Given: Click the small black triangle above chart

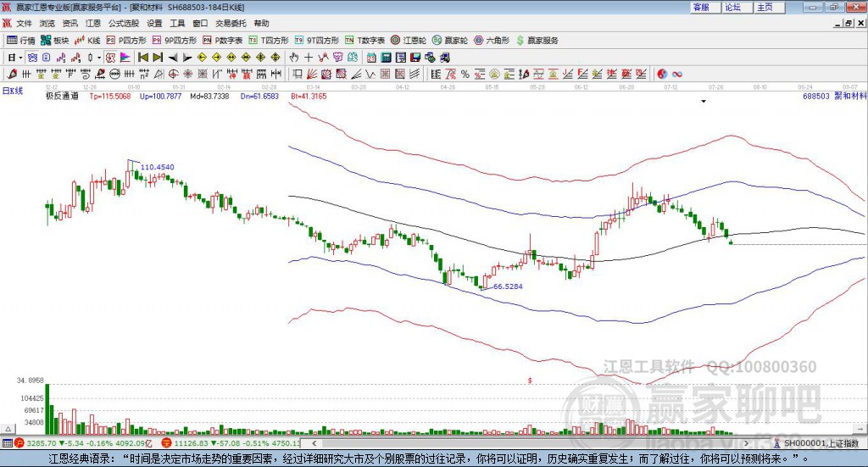Looking at the screenshot, I should coord(704,101).
